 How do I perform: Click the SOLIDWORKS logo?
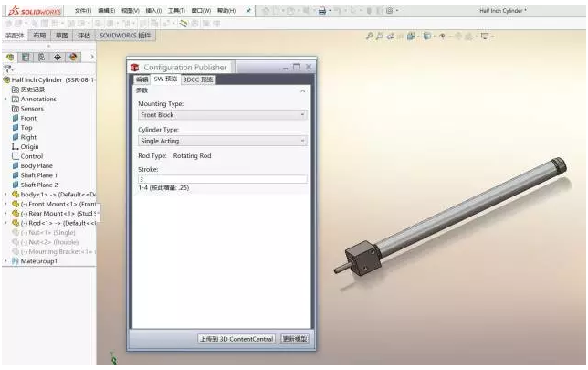[35, 11]
